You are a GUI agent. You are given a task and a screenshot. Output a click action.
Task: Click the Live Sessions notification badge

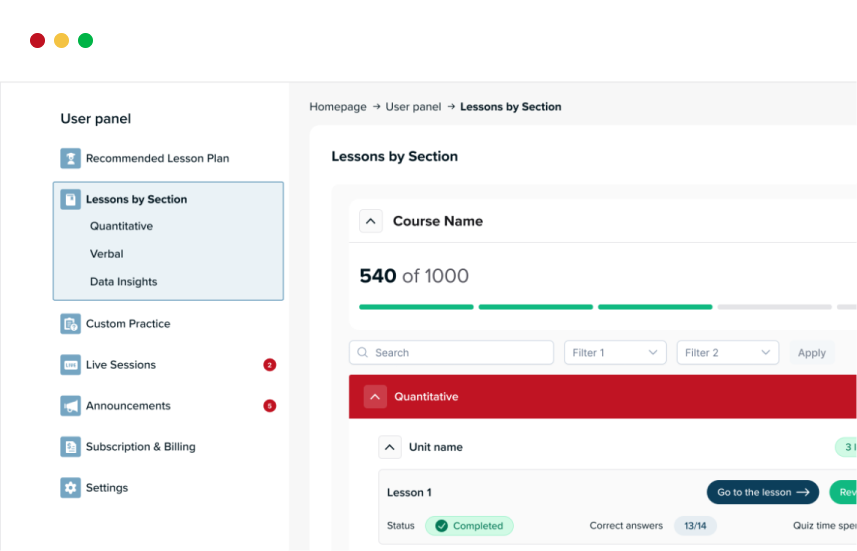[269, 365]
